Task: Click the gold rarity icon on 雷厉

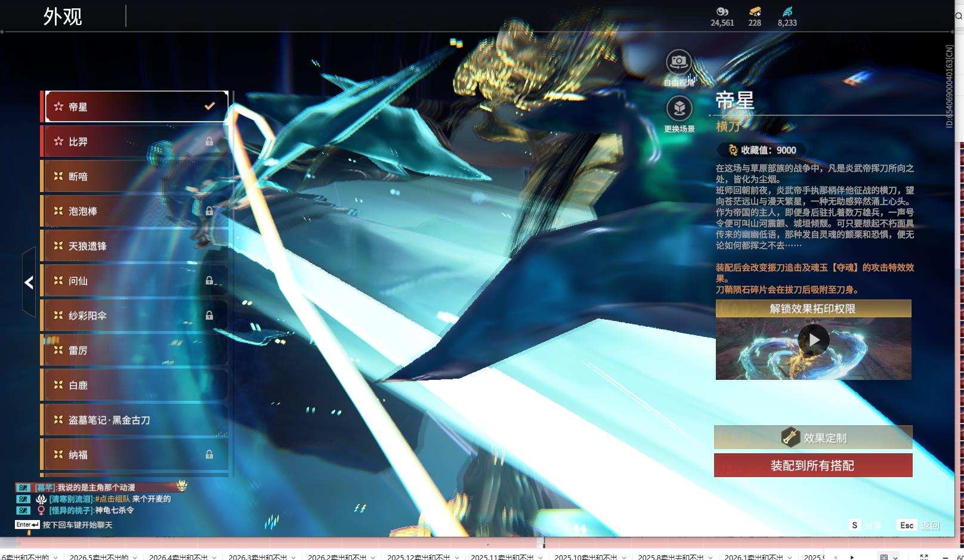Action: (x=58, y=349)
